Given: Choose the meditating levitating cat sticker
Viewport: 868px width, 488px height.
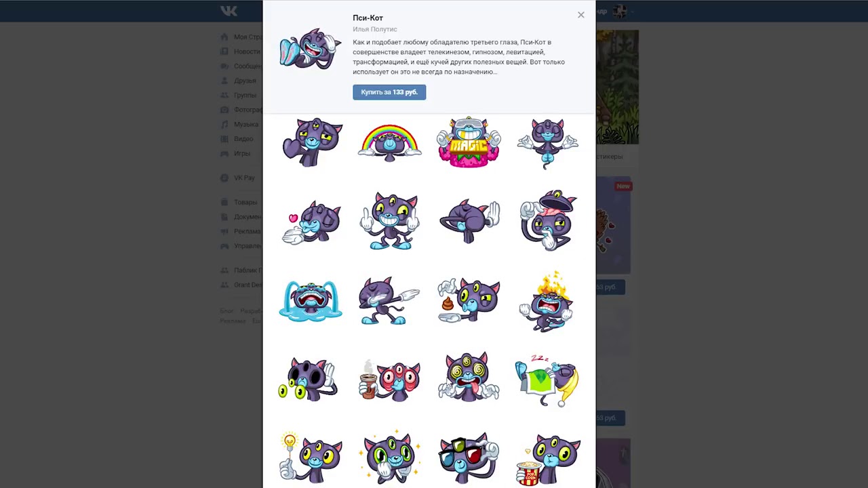Looking at the screenshot, I should [x=547, y=143].
